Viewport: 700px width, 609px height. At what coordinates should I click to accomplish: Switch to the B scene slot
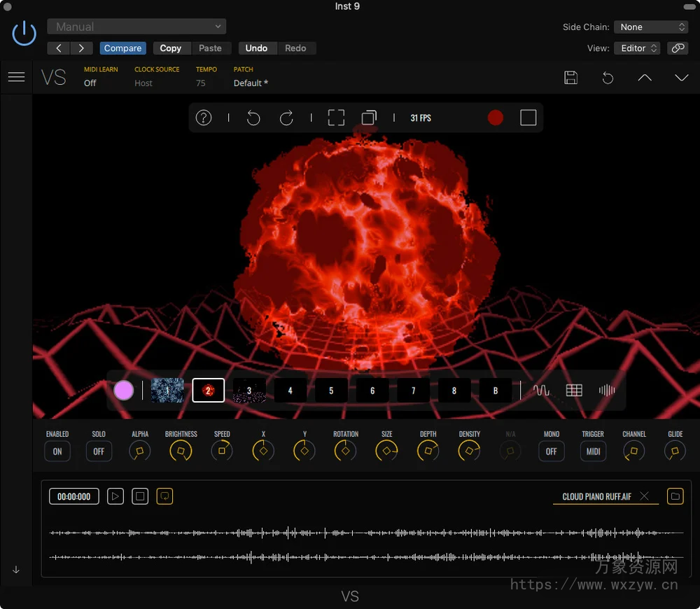click(495, 390)
